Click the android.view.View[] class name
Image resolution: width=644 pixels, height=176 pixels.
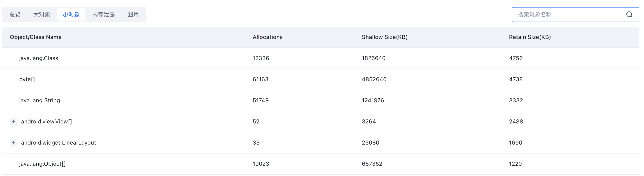46,121
